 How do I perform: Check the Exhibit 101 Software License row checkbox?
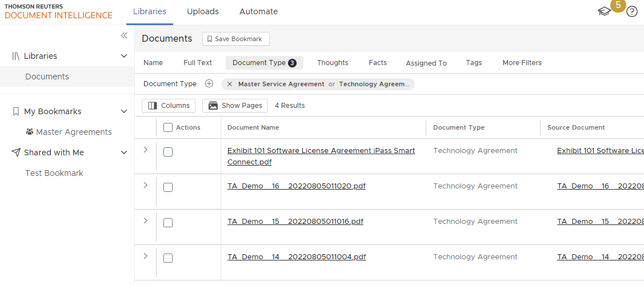168,152
